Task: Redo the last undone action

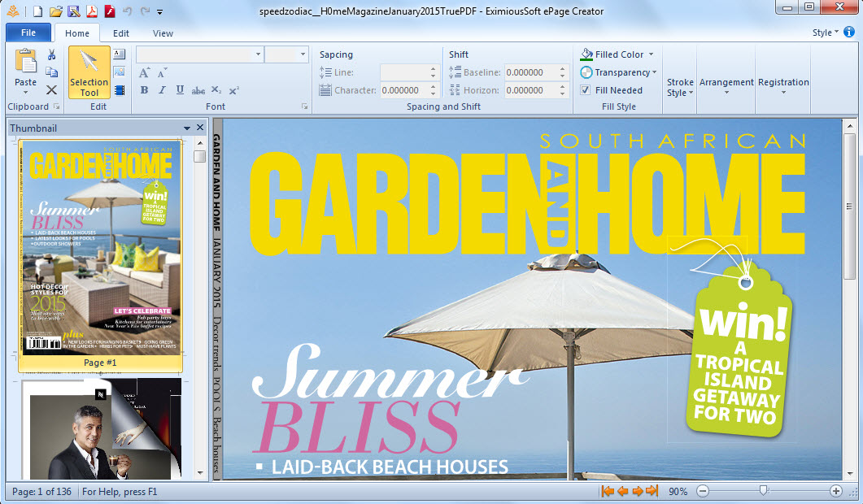Action: [145, 11]
